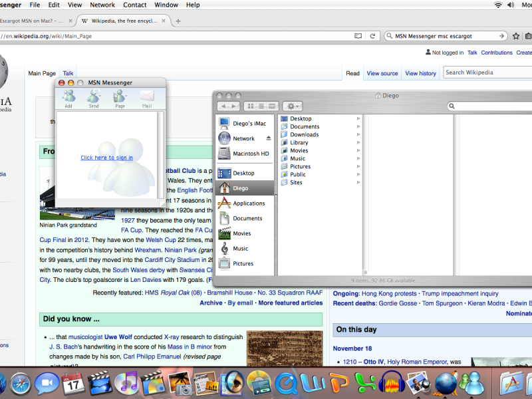Screen dimensions: 532x399
Task: Switch Finder to column view
Action: [x=272, y=106]
